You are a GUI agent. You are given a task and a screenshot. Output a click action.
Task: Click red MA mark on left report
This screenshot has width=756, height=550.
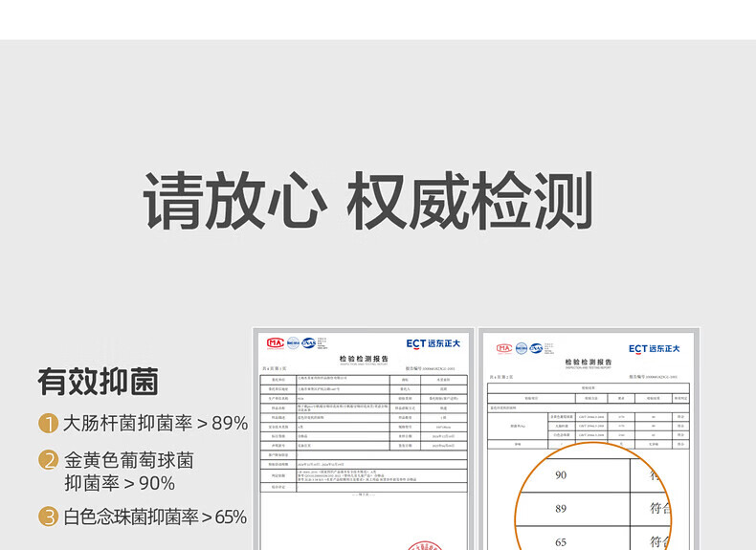pos(275,342)
